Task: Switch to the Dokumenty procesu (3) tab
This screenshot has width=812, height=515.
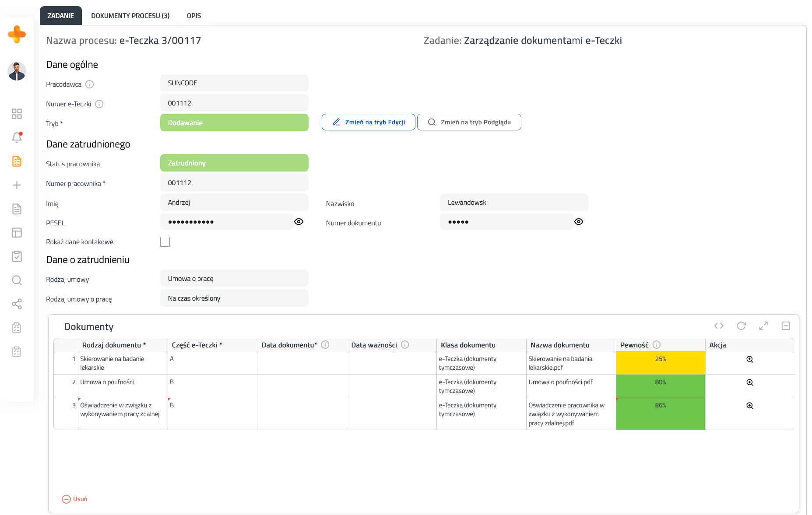Action: (130, 16)
